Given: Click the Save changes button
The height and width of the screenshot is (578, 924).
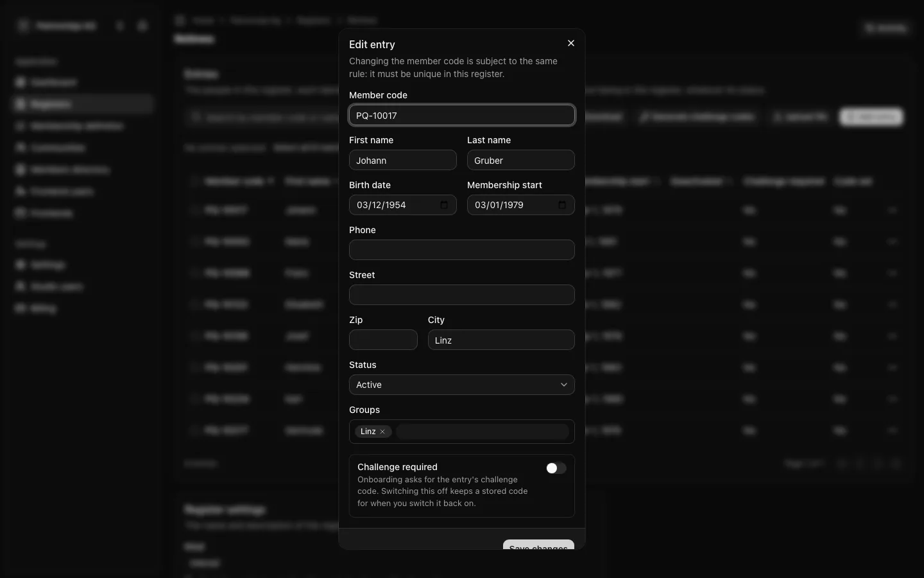Looking at the screenshot, I should click(538, 545).
